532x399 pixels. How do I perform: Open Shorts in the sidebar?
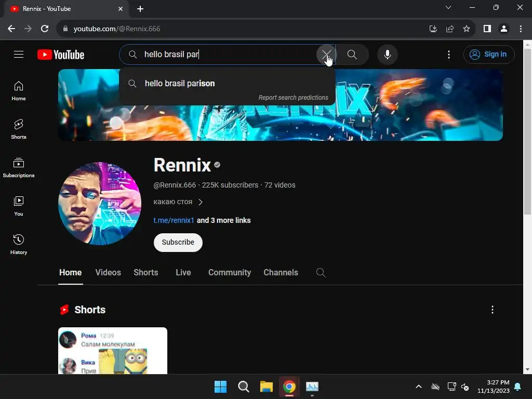click(19, 129)
